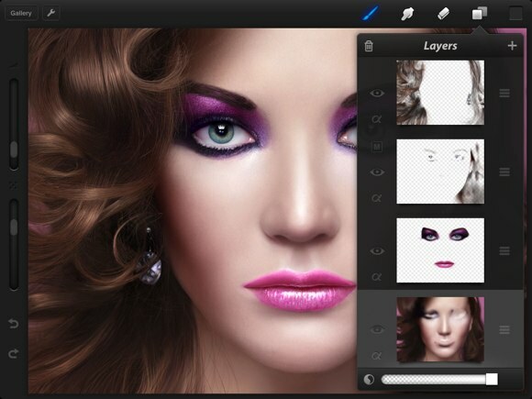Select the face base layer thumbnail
Image resolution: width=532 pixels, height=399 pixels.
(x=440, y=329)
